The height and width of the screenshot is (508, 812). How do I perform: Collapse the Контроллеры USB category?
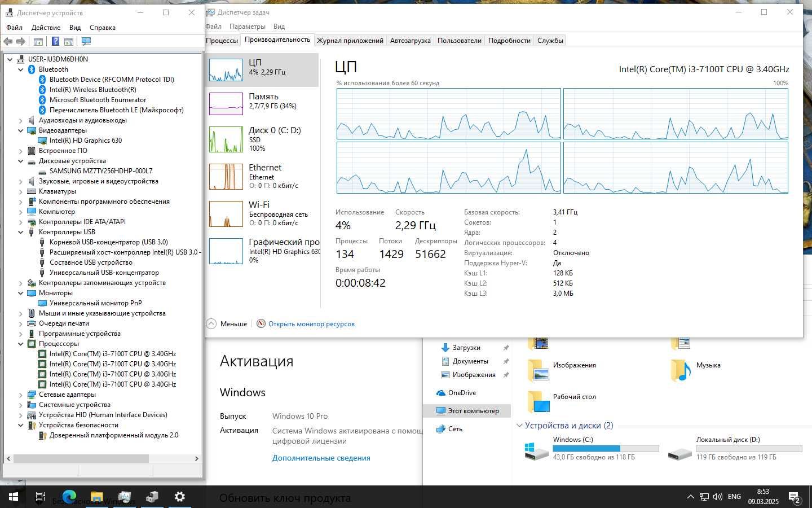tap(21, 232)
